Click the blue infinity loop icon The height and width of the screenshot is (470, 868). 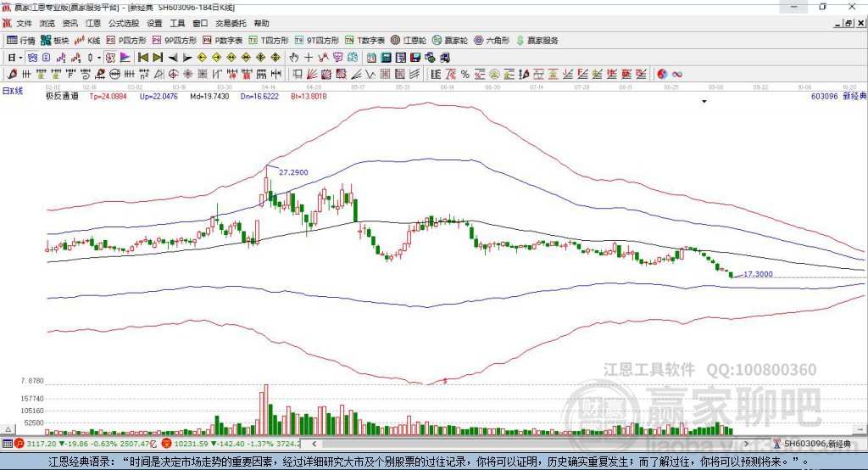tap(677, 74)
